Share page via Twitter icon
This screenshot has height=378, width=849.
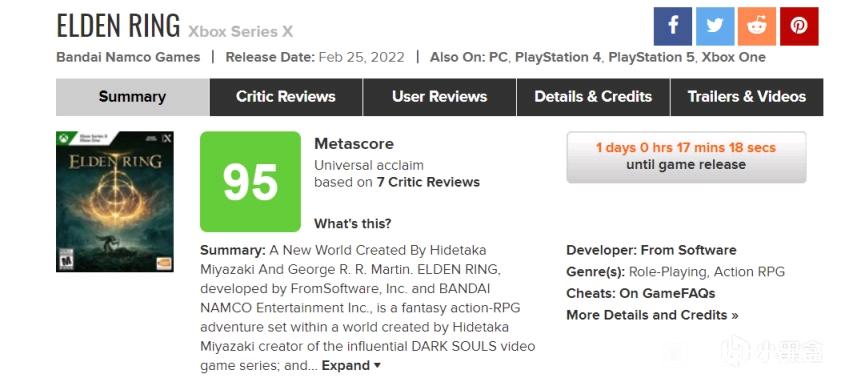[x=715, y=26]
